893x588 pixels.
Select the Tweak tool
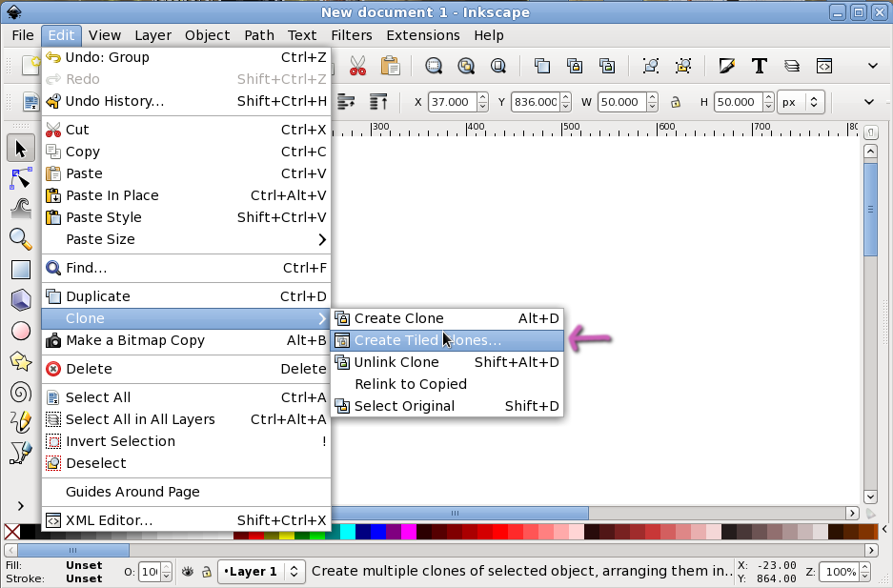pos(21,209)
